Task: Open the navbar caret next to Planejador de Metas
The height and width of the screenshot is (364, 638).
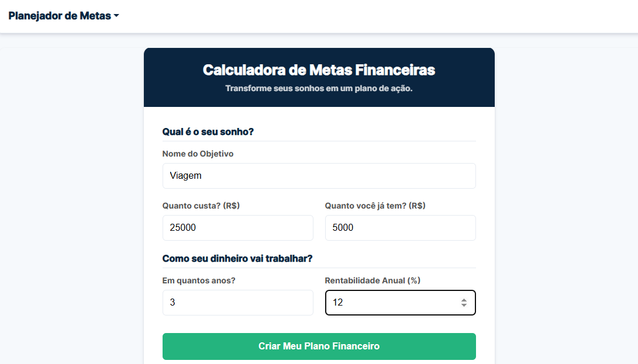Action: tap(116, 16)
